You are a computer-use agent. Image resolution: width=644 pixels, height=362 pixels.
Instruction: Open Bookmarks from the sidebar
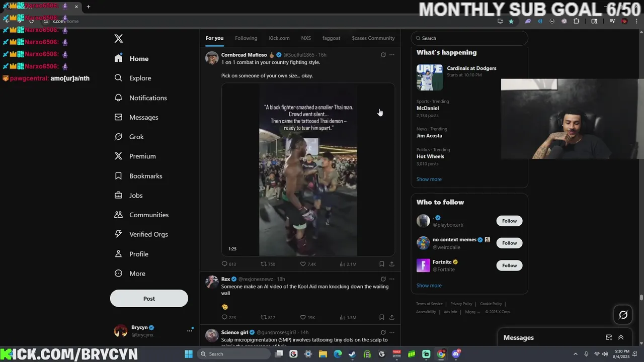[138, 176]
